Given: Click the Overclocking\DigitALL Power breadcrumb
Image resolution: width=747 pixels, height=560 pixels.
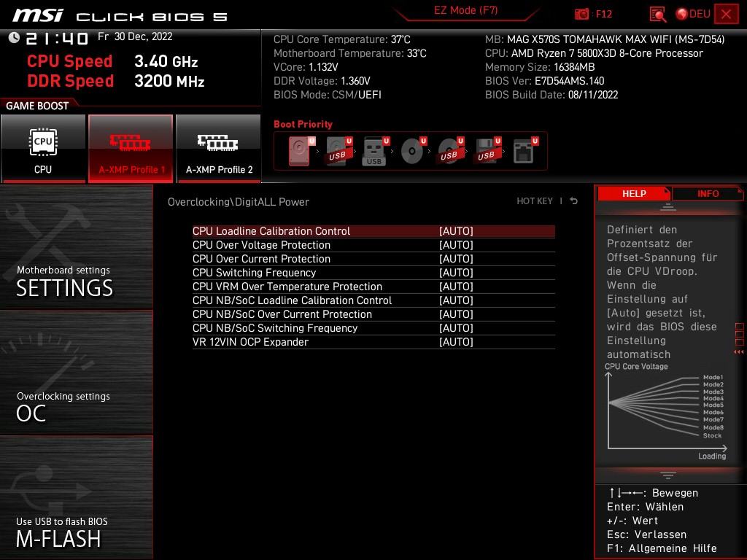Looking at the screenshot, I should pos(239,202).
